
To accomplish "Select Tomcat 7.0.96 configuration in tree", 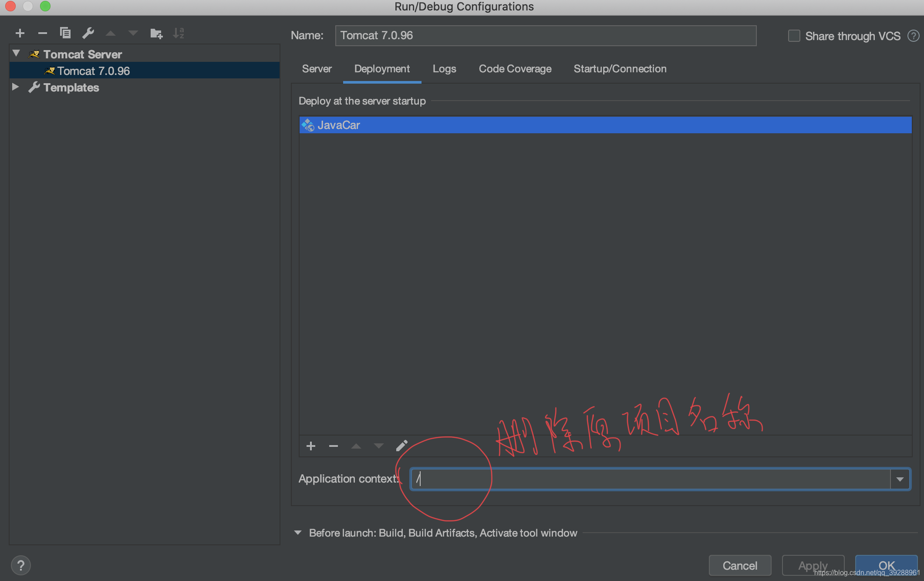I will (145, 71).
